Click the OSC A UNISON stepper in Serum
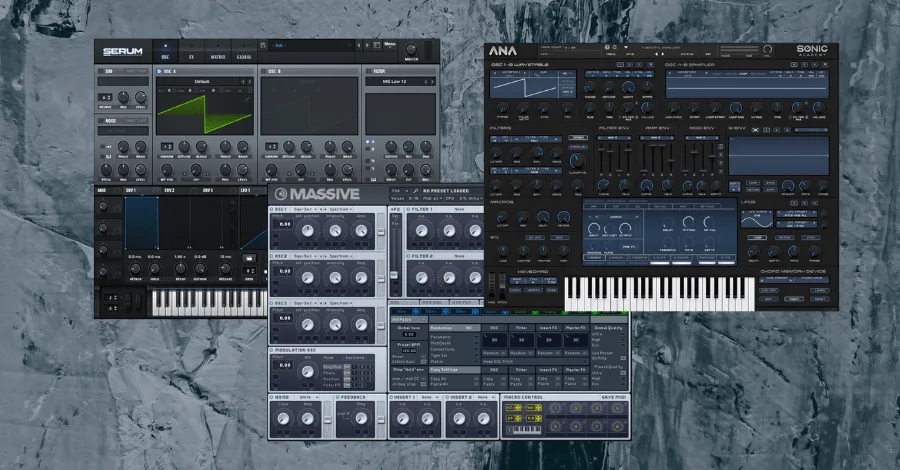900x470 pixels. (x=166, y=147)
